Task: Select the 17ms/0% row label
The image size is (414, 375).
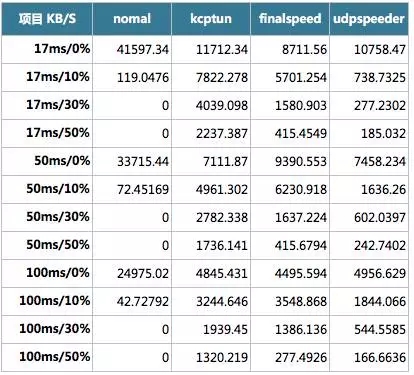Action: coord(47,49)
